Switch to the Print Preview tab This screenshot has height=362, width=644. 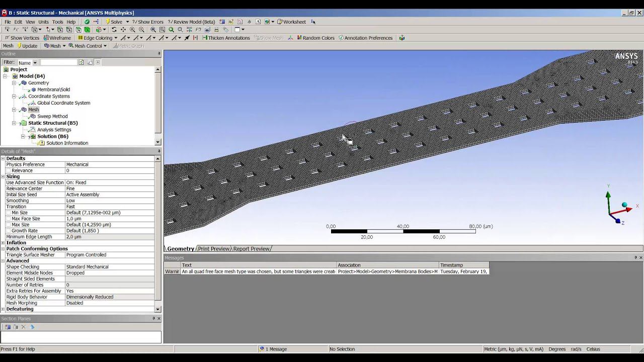click(214, 249)
